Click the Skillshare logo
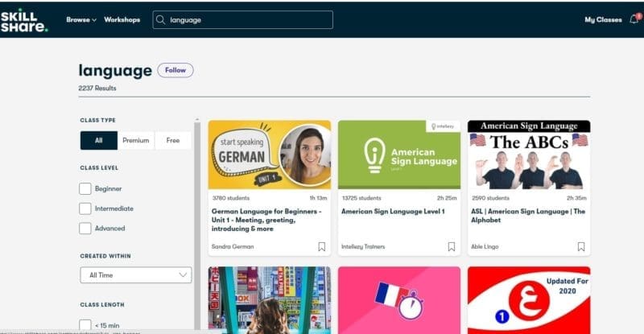Viewport: 644px width, 334px height. click(x=24, y=21)
